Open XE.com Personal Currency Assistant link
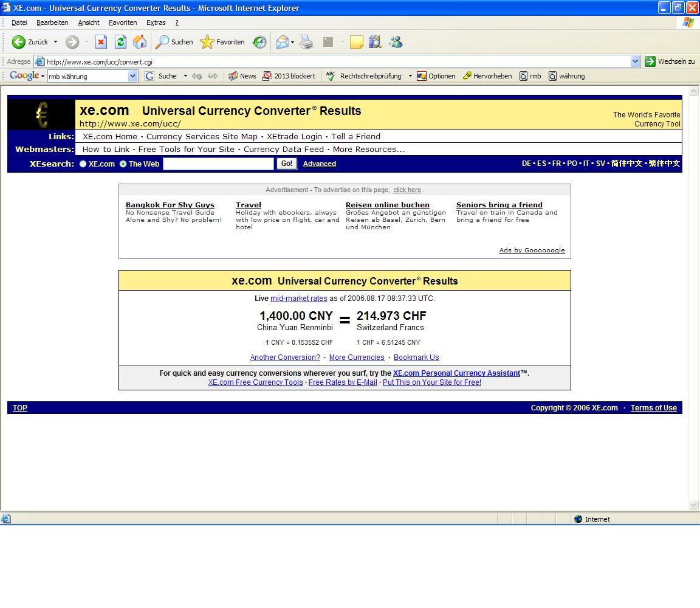This screenshot has height=608, width=700. point(456,373)
